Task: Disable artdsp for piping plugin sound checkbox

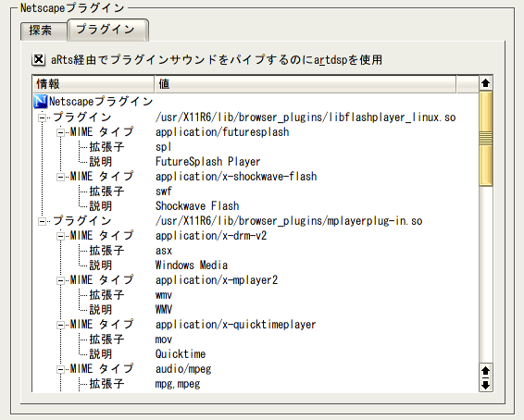Action: (39, 60)
